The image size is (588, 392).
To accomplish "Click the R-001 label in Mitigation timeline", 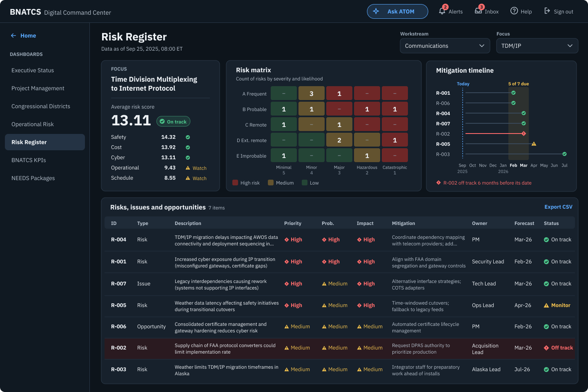I will pyautogui.click(x=443, y=93).
